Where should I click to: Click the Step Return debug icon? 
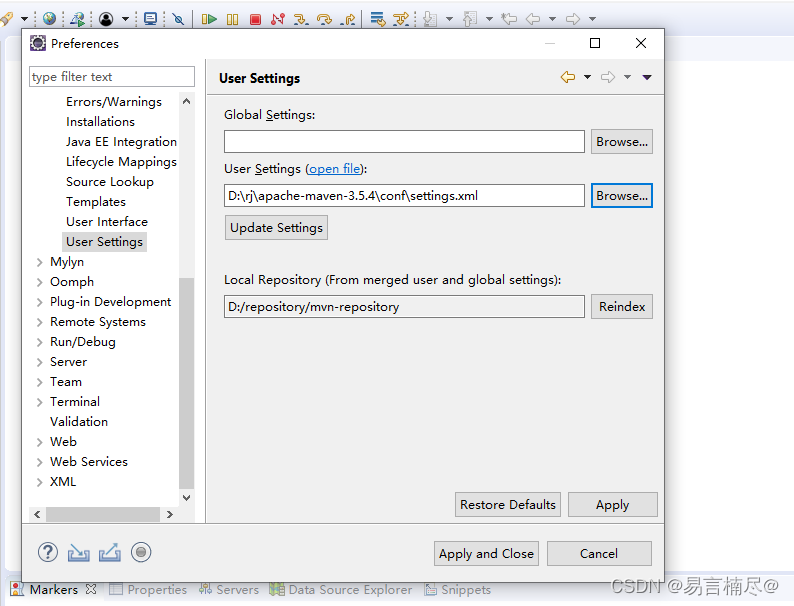tap(348, 19)
